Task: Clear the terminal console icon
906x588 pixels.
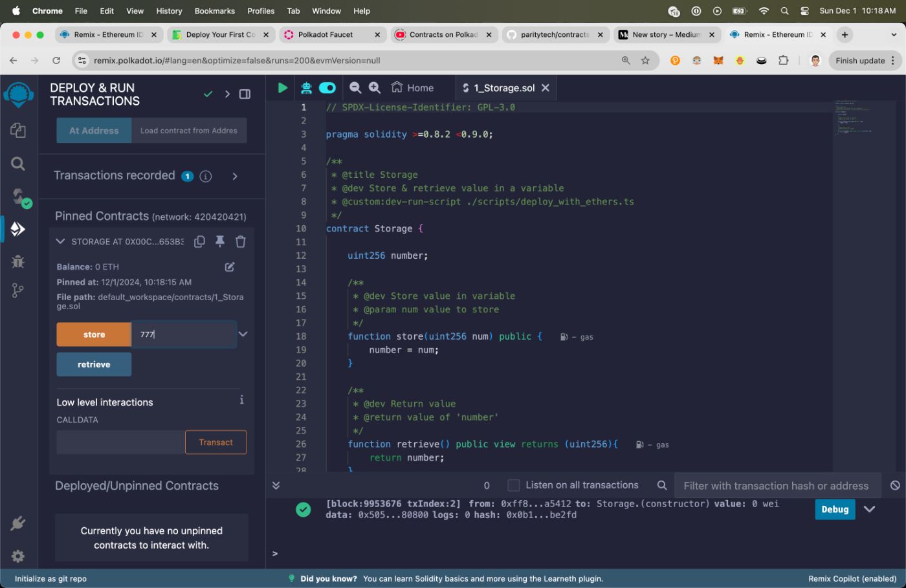Action: [895, 485]
